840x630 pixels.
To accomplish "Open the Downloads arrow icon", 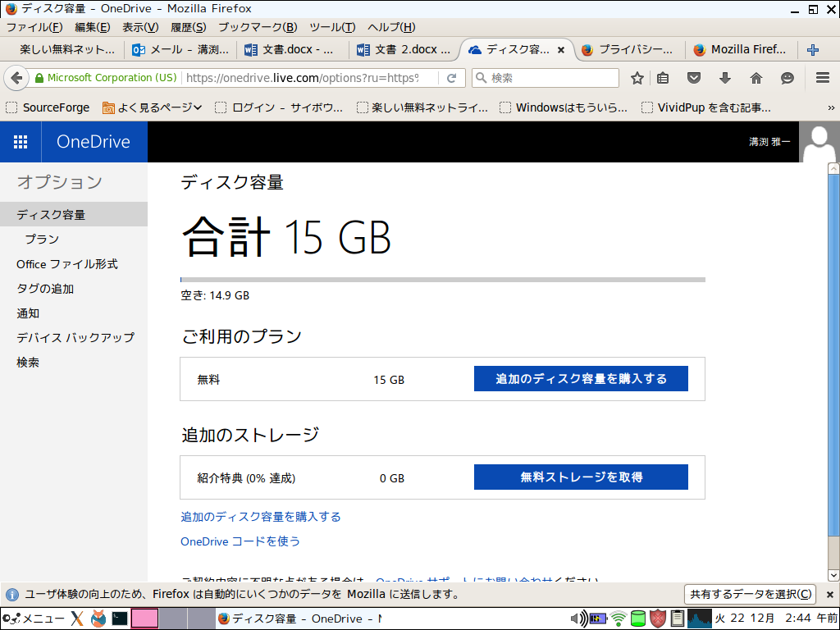I will point(725,78).
